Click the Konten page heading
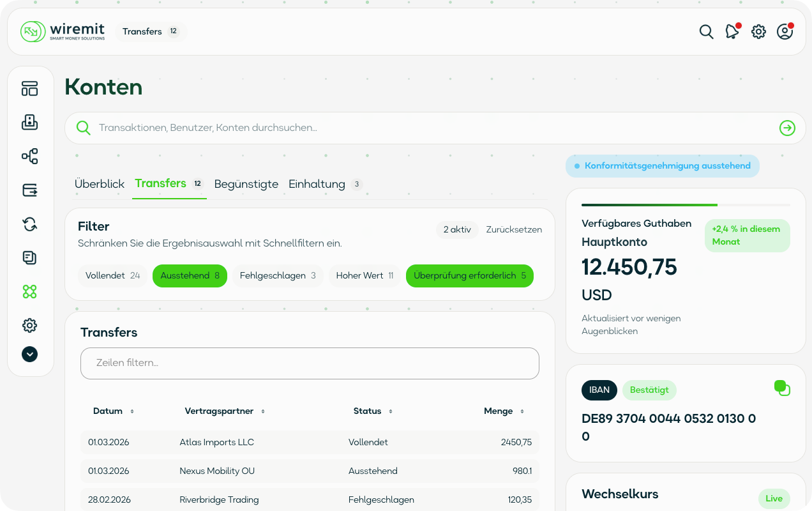The height and width of the screenshot is (511, 812). (x=103, y=87)
